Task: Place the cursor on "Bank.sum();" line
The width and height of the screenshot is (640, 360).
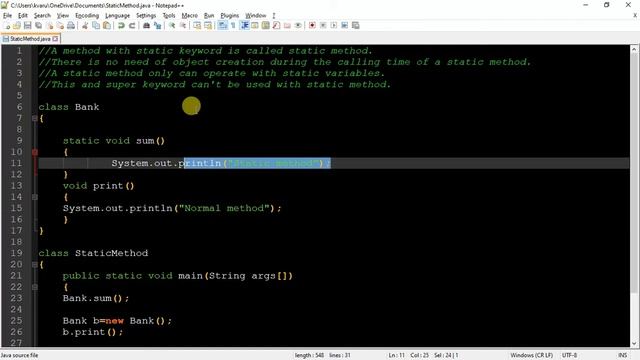Action: (x=96, y=298)
